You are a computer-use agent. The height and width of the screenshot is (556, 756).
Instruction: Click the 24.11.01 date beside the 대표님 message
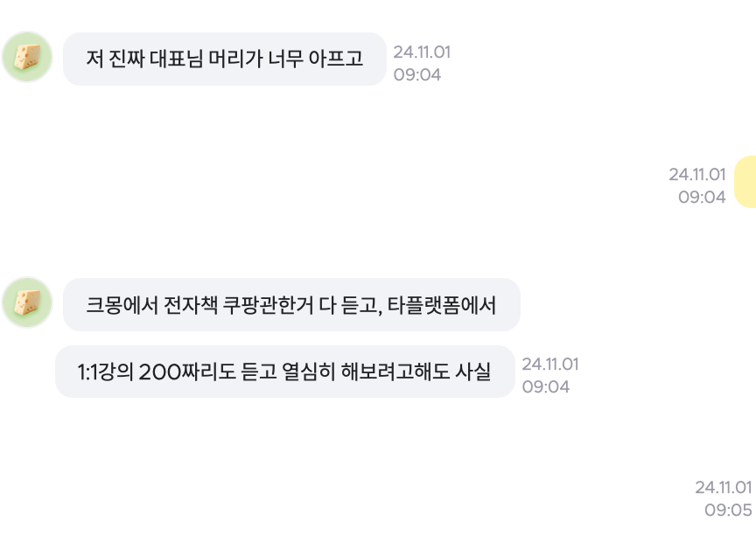pos(422,52)
